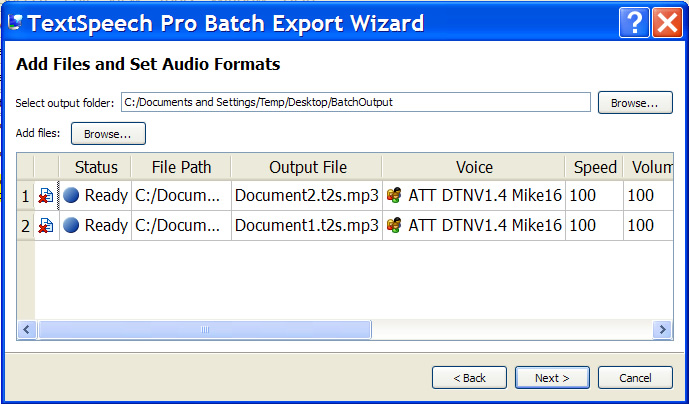Sort by the Status column header
Viewport: 689px width, 404px height.
coord(96,167)
